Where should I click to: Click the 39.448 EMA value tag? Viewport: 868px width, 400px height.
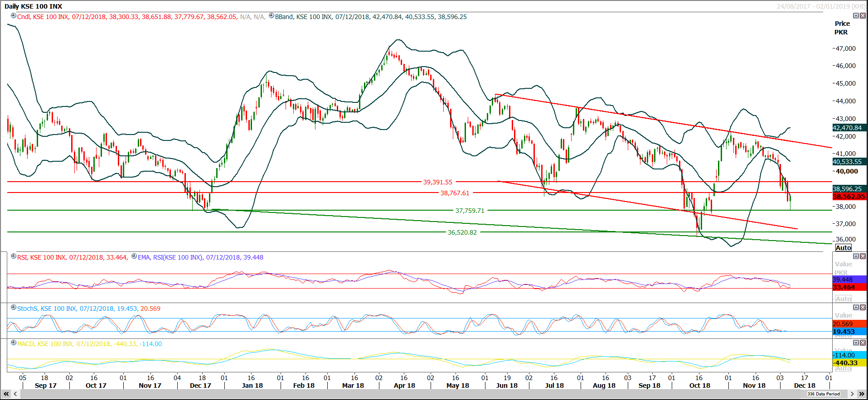[x=850, y=280]
